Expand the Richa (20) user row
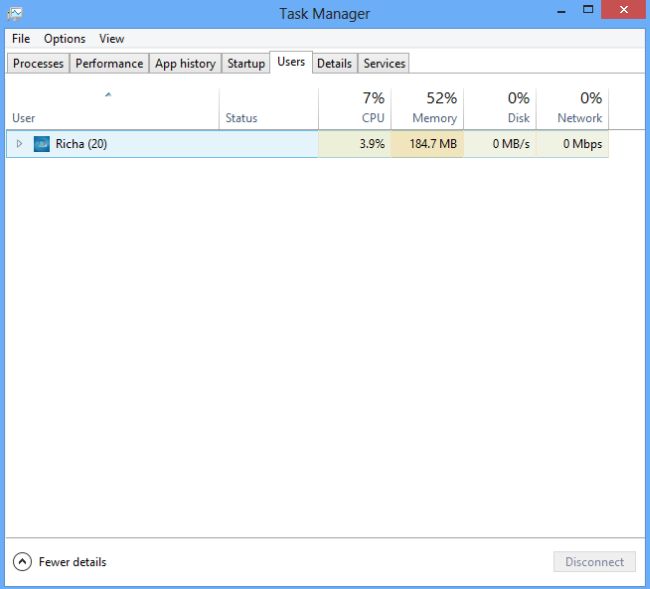The height and width of the screenshot is (589, 650). [x=19, y=144]
